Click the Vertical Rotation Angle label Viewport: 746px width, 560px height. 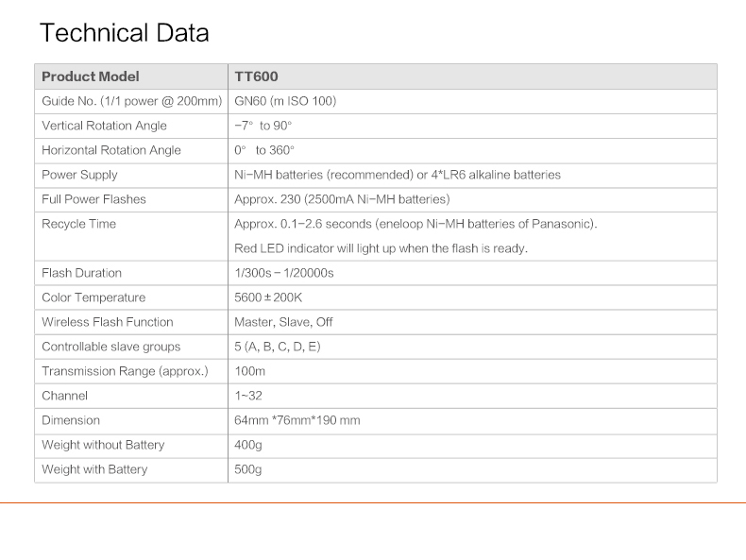pyautogui.click(x=104, y=126)
